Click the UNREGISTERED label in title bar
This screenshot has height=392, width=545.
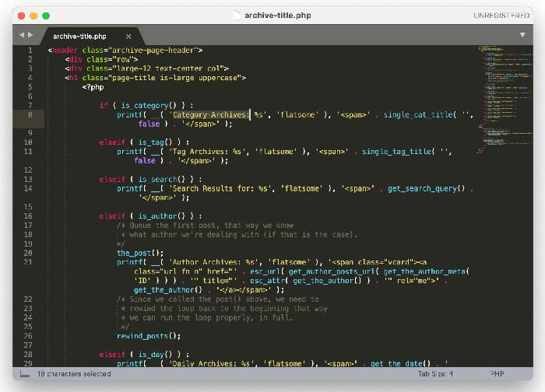pos(501,16)
